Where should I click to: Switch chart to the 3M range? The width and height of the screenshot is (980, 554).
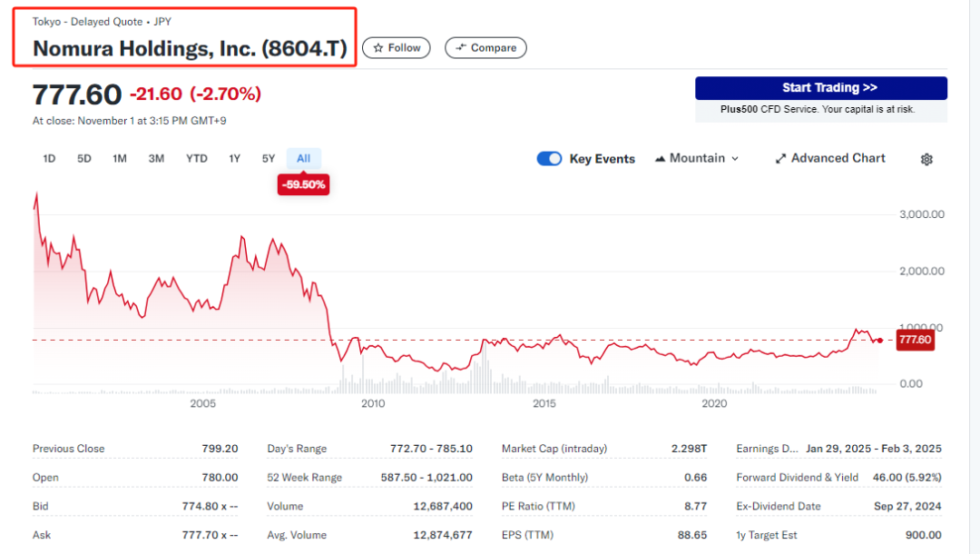click(156, 159)
